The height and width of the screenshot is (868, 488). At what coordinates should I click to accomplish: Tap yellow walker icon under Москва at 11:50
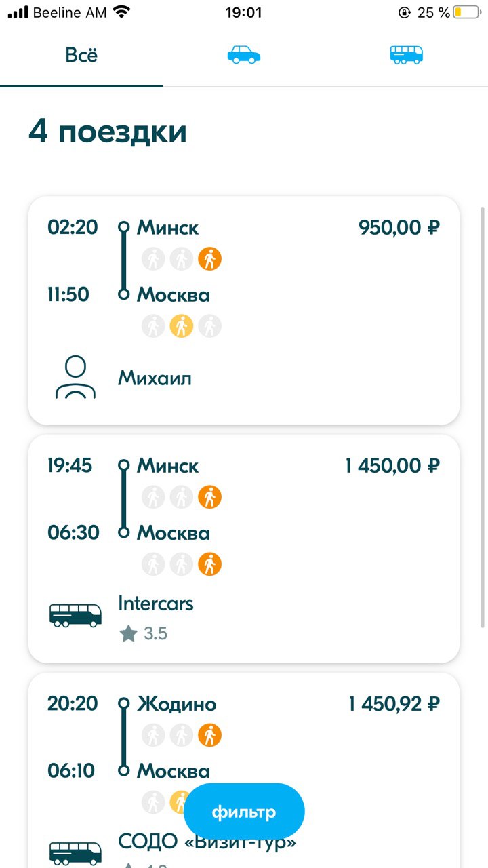(x=182, y=326)
